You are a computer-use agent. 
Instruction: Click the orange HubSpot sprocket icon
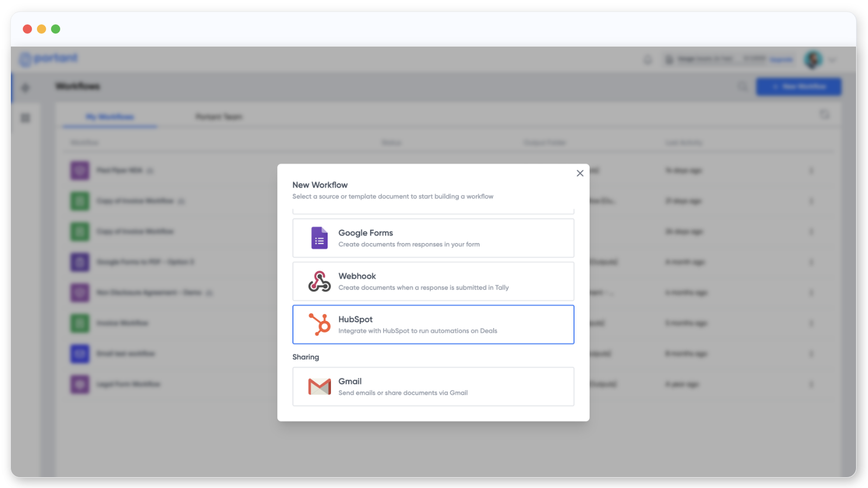tap(320, 324)
